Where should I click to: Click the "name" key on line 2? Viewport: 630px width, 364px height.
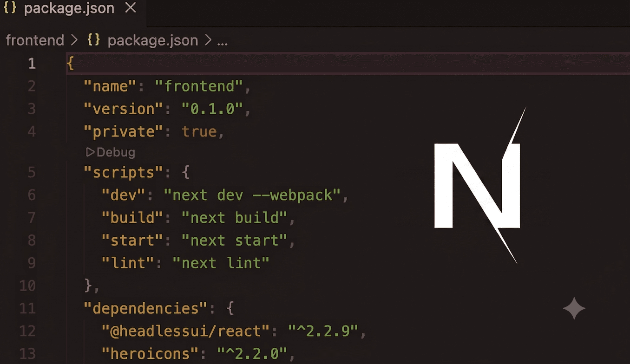110,86
